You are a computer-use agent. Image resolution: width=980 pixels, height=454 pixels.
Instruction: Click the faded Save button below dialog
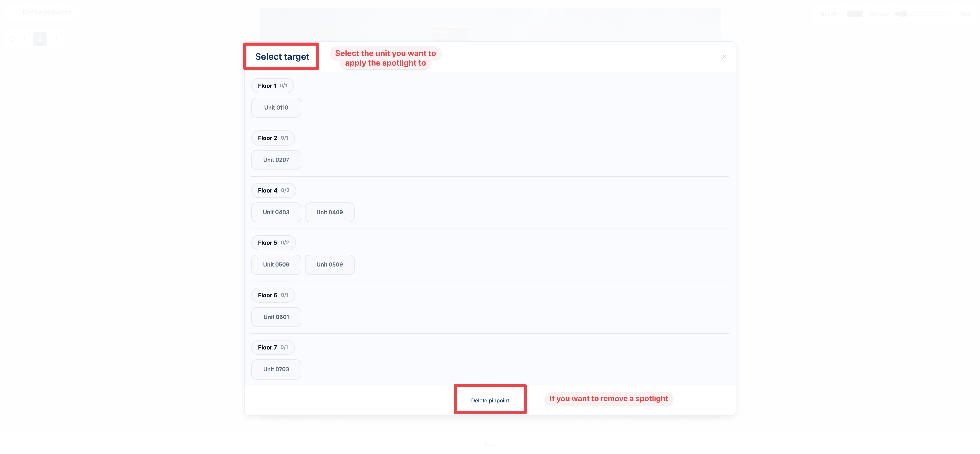pyautogui.click(x=490, y=445)
